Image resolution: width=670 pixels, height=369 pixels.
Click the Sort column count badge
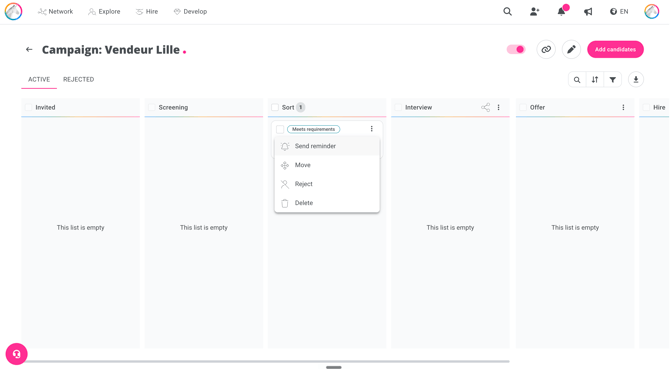click(301, 108)
